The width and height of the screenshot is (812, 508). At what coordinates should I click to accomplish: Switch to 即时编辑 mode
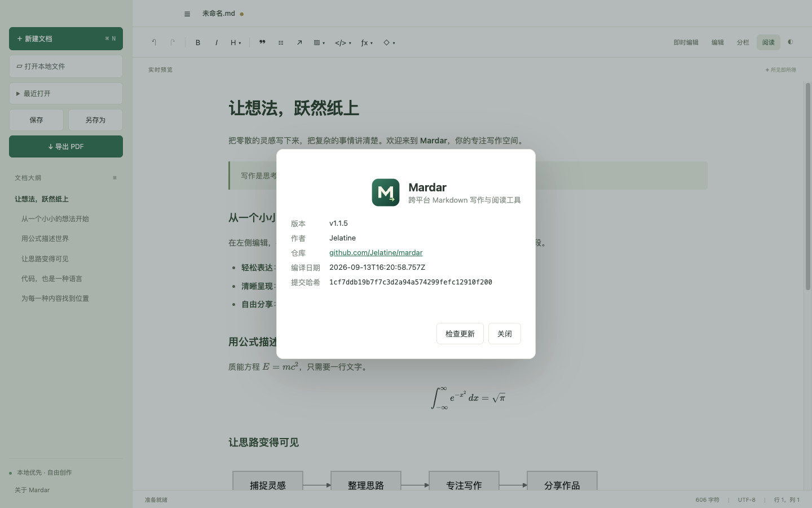pyautogui.click(x=686, y=42)
